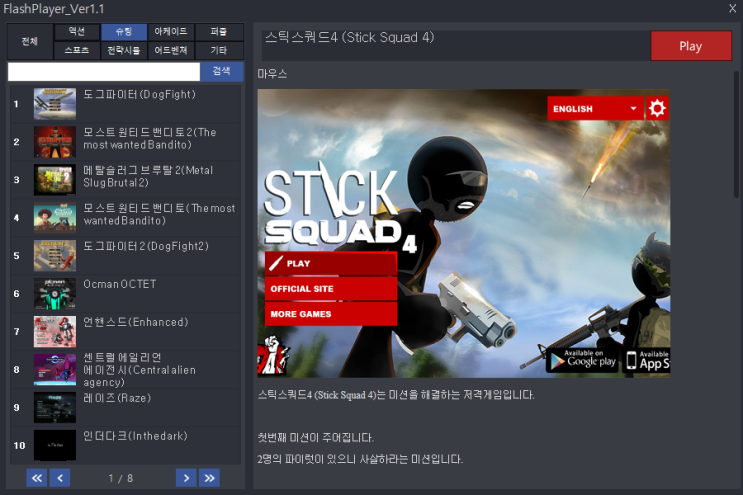This screenshot has width=743, height=495.
Task: Select the 퍼즐 category tab
Action: tap(218, 32)
